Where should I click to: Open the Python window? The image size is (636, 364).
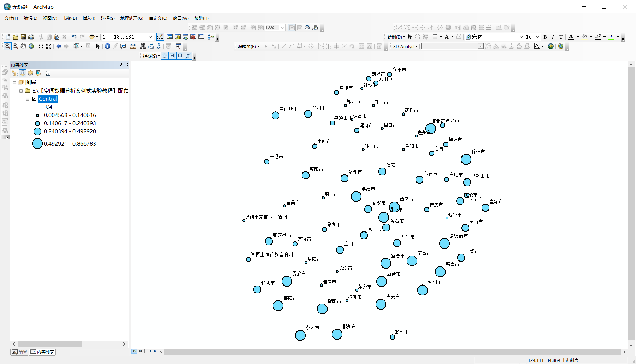tap(201, 37)
